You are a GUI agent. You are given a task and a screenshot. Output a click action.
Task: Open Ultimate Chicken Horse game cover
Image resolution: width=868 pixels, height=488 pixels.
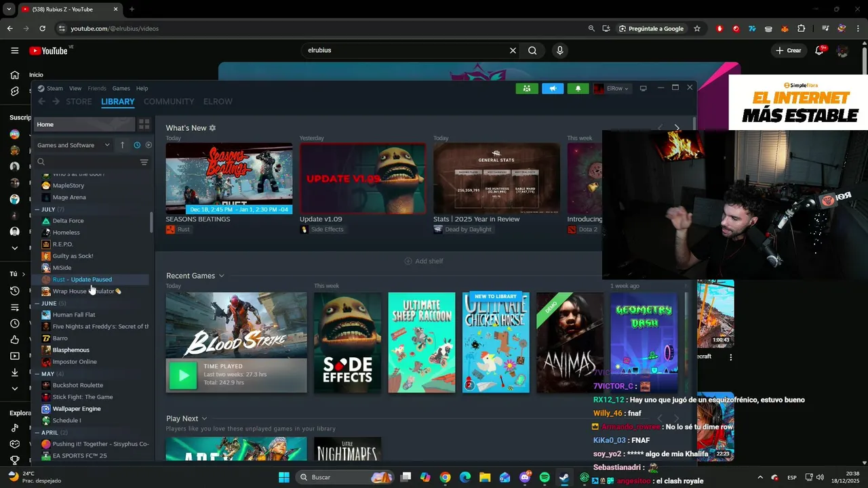pyautogui.click(x=496, y=342)
